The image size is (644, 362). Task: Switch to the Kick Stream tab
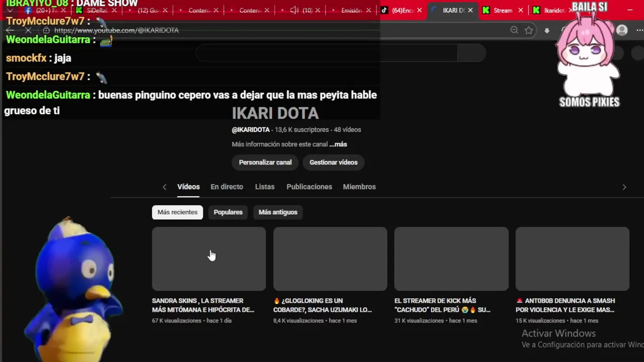[502, 10]
